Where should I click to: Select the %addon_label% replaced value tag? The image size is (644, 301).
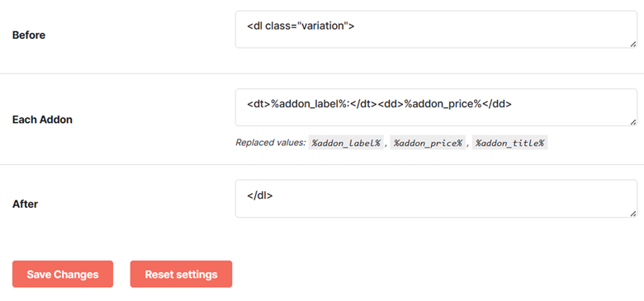click(346, 143)
